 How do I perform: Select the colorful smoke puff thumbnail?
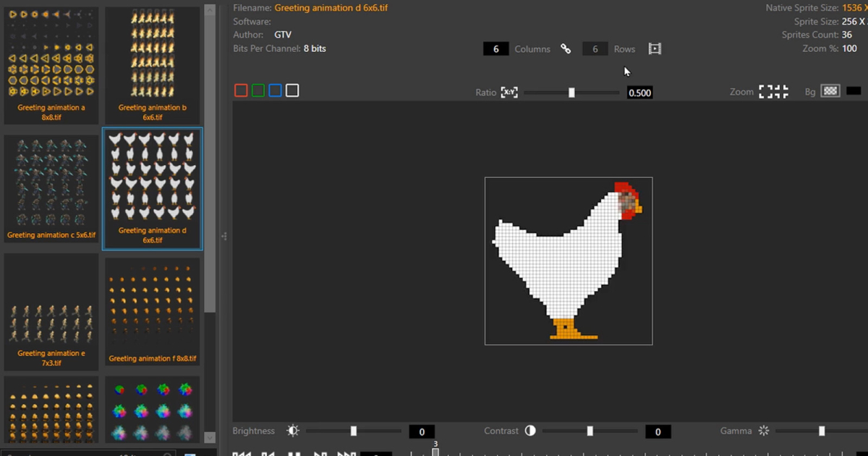tap(153, 410)
